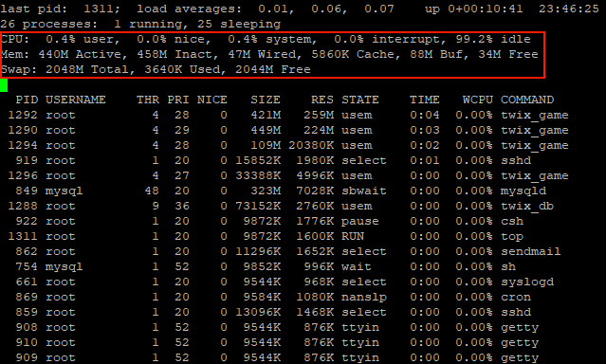Click the 0:03 time value

click(x=425, y=130)
